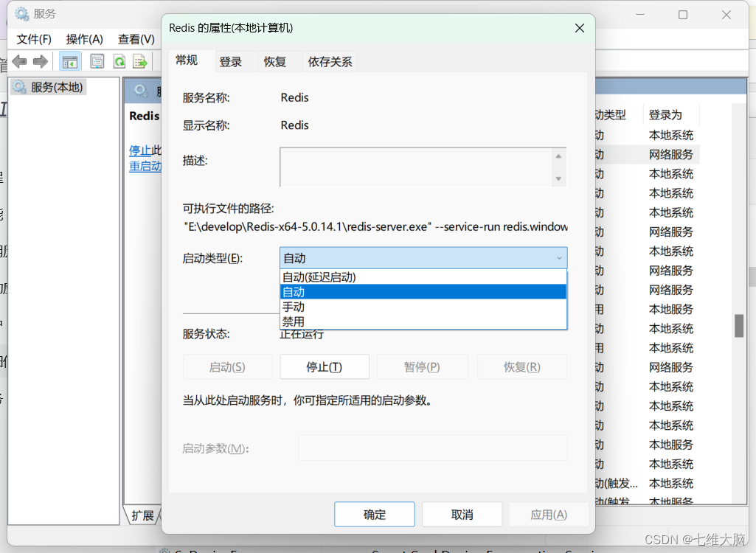Choose 禁用 startup type option
This screenshot has width=756, height=553.
(x=423, y=321)
